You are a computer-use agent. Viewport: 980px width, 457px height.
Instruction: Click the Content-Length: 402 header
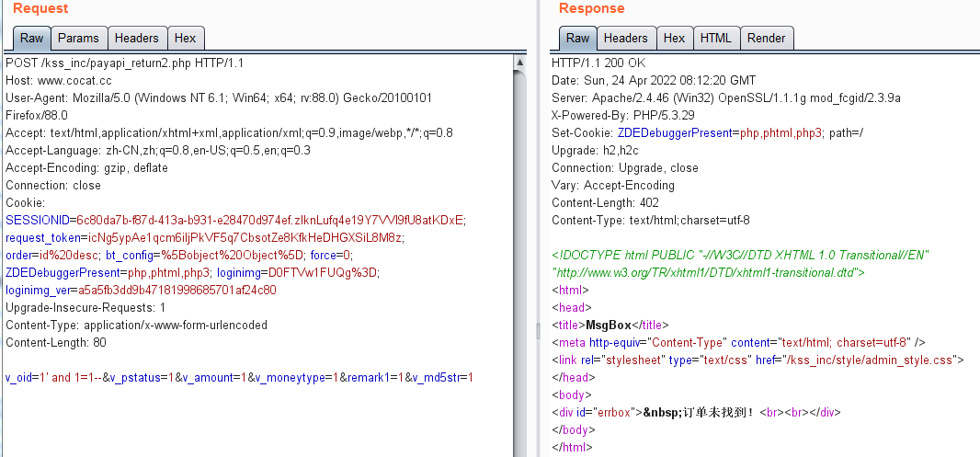click(605, 203)
